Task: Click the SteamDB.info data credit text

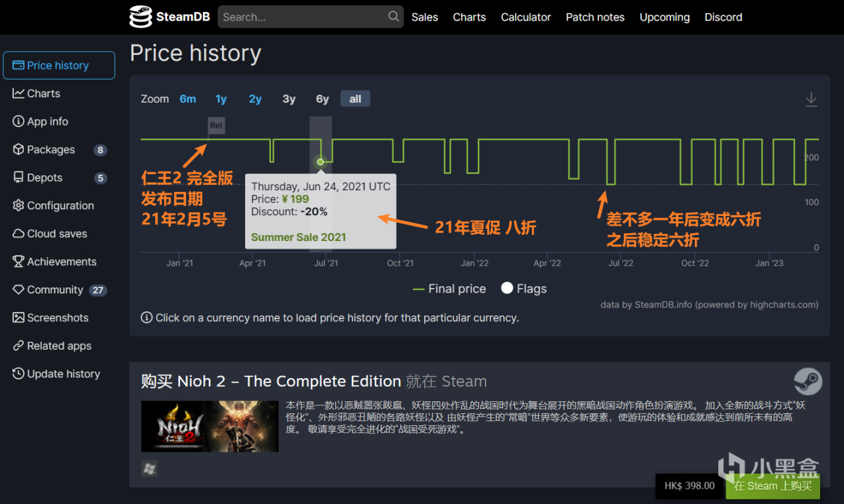Action: (710, 305)
